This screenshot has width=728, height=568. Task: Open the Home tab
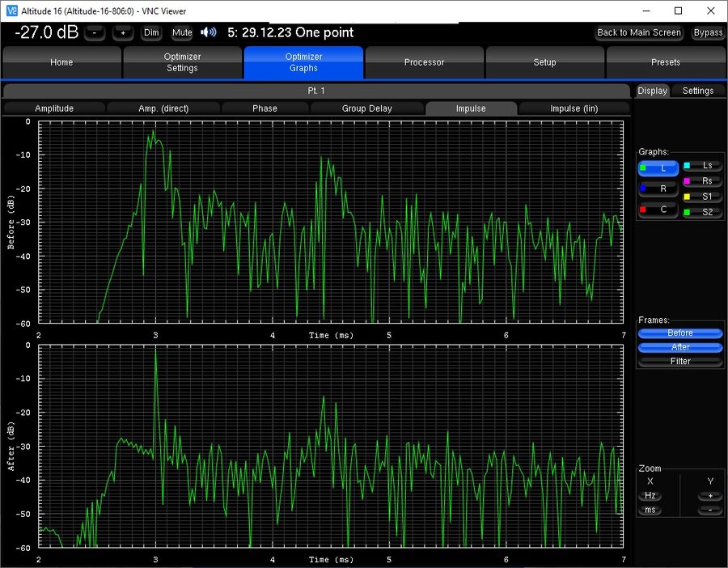[x=61, y=62]
